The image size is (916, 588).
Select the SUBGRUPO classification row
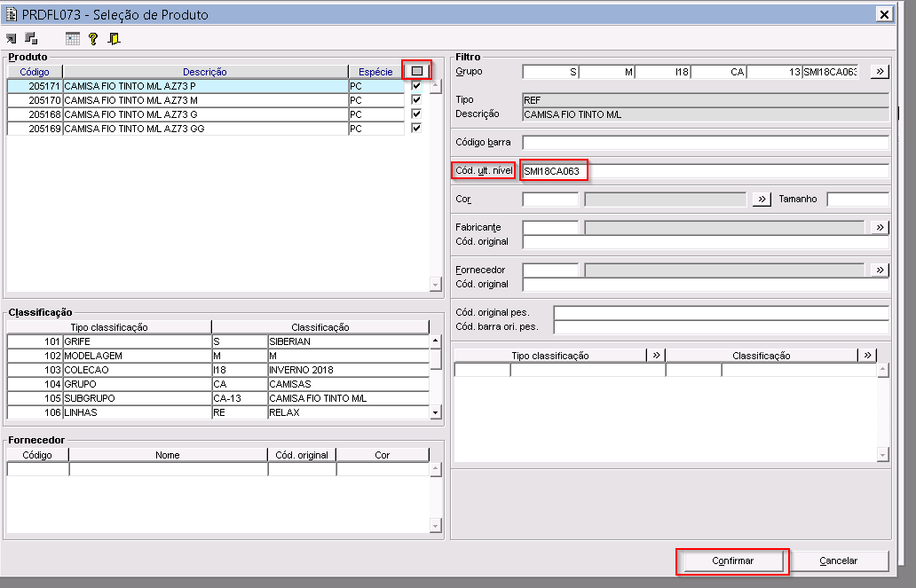pos(217,397)
